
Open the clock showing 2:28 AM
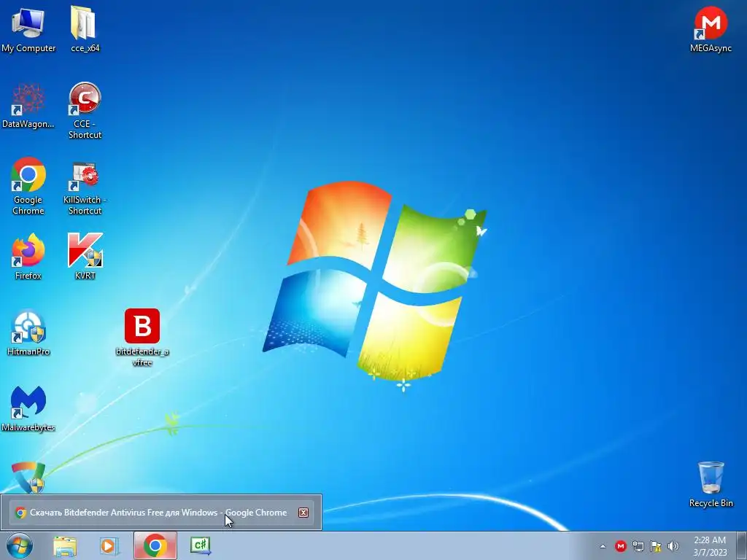pos(710,546)
